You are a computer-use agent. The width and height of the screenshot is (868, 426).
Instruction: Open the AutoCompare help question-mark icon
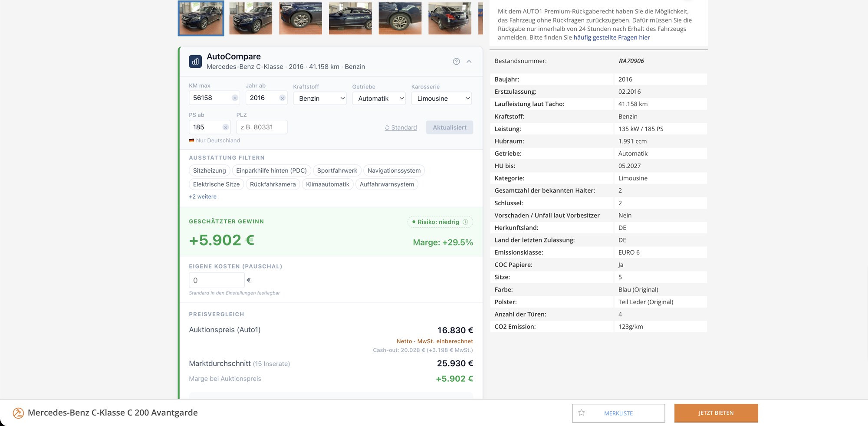pos(456,62)
